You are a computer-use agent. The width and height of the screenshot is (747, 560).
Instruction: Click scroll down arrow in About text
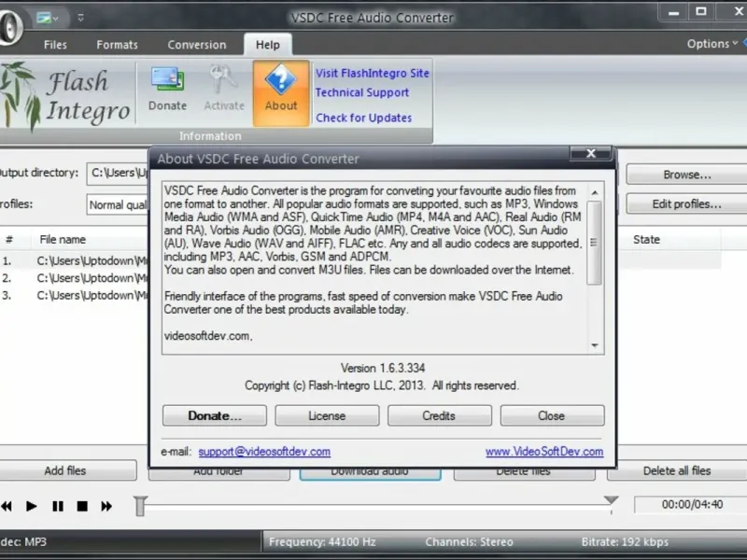pyautogui.click(x=595, y=345)
